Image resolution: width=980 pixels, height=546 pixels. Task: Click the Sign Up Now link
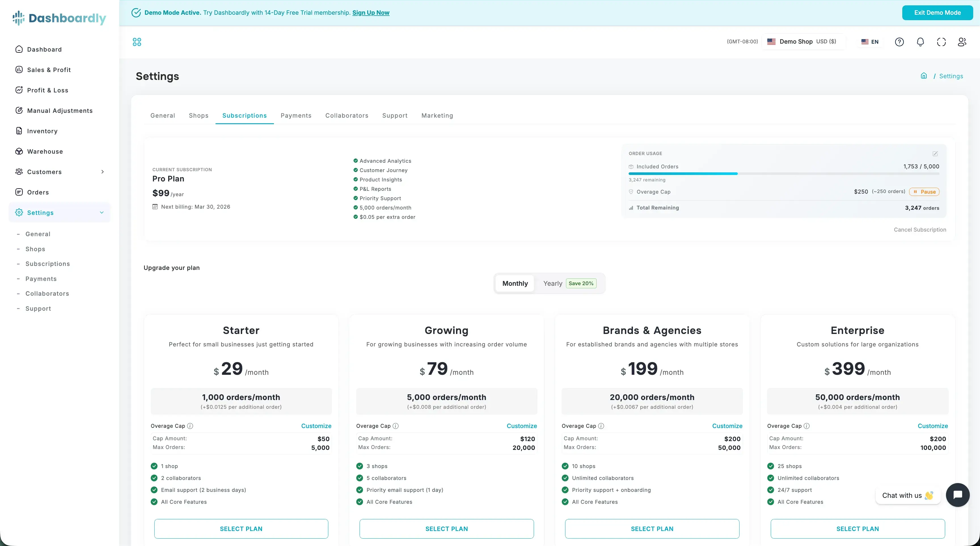coord(371,12)
